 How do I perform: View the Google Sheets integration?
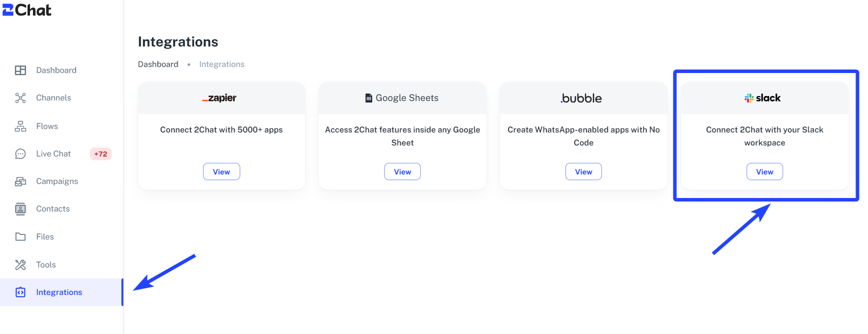403,171
